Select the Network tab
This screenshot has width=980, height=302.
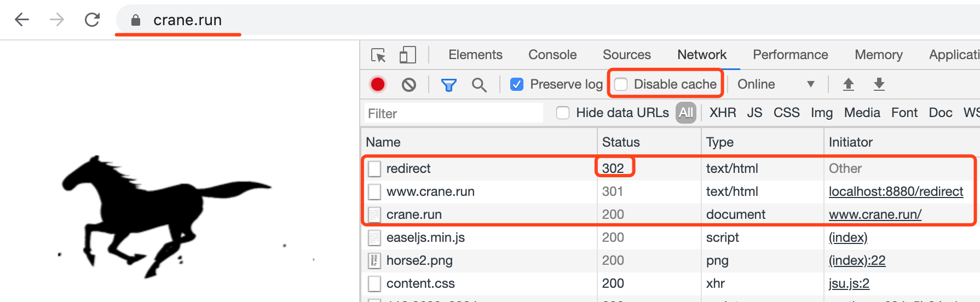702,55
